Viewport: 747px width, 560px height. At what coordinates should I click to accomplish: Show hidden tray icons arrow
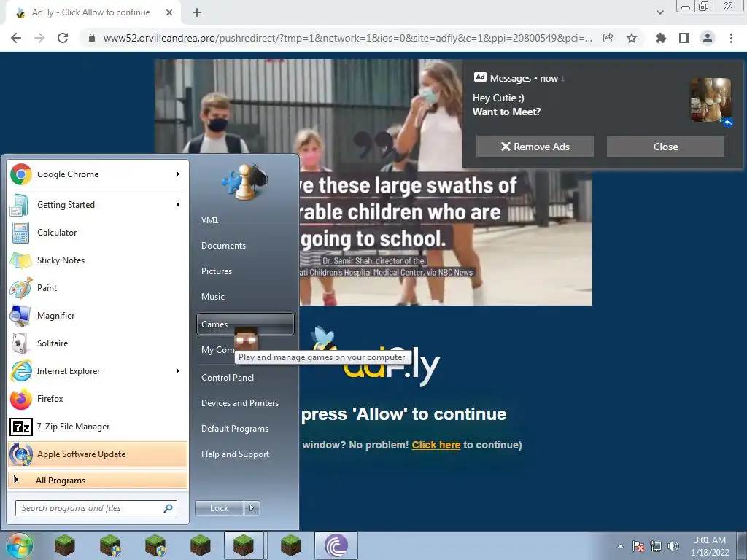pyautogui.click(x=620, y=546)
